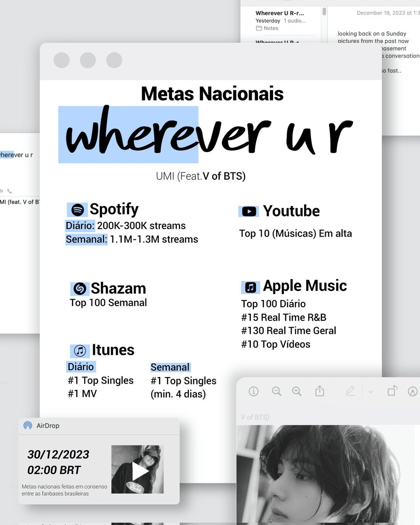Open the info inspector in image viewer toolbar
Viewport: 420px width, 525px height.
coord(253,392)
